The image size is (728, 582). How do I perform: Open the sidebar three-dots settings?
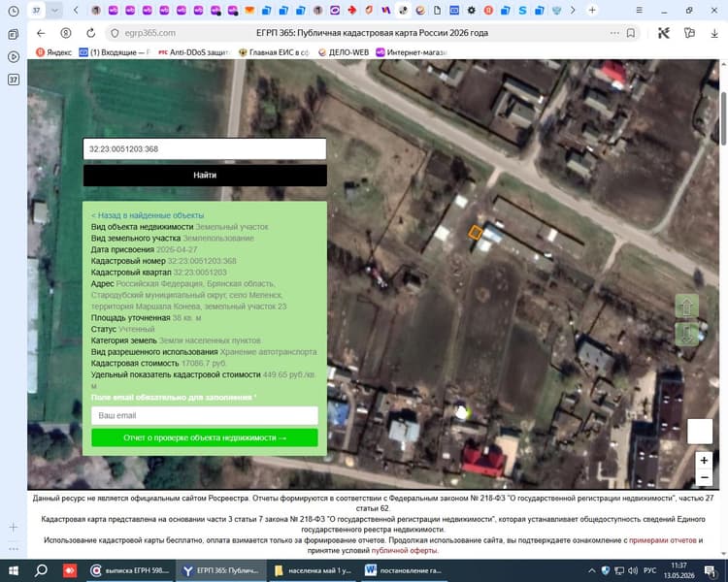(x=14, y=549)
